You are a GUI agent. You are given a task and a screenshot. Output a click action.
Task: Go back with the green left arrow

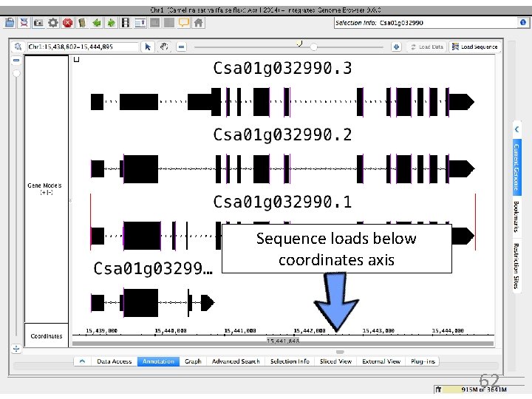(97, 23)
